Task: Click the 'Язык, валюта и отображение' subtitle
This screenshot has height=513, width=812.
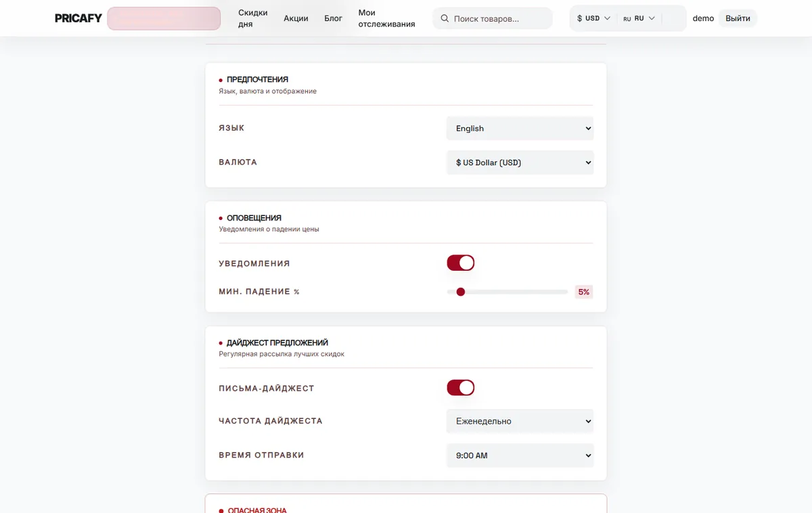Action: pos(267,91)
